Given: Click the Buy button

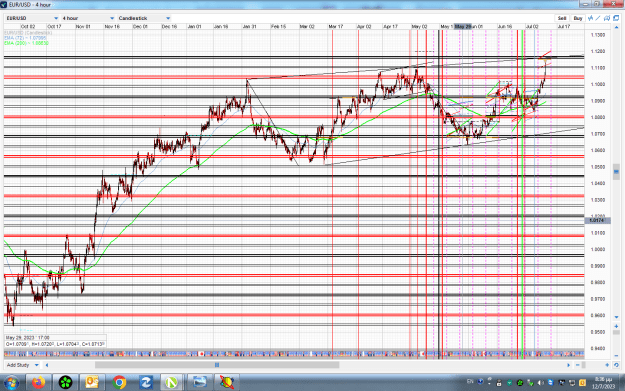Looking at the screenshot, I should 578,18.
